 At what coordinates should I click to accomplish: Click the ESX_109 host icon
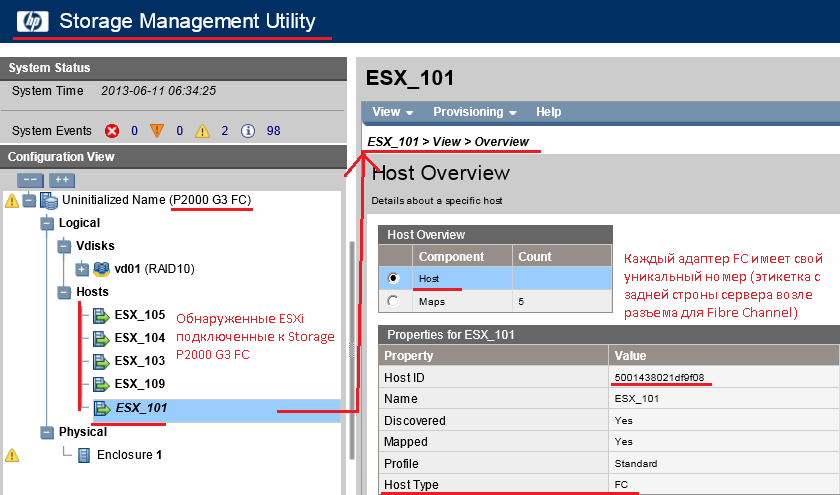[101, 384]
